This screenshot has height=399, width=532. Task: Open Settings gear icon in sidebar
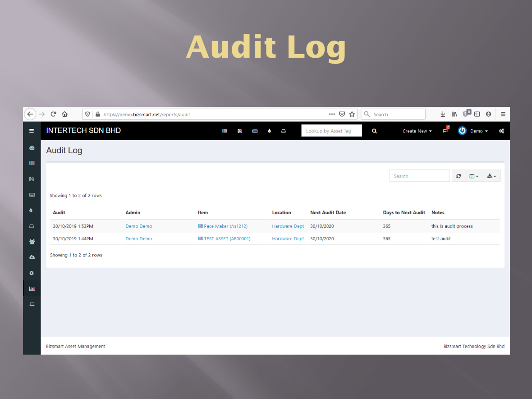[x=32, y=273]
